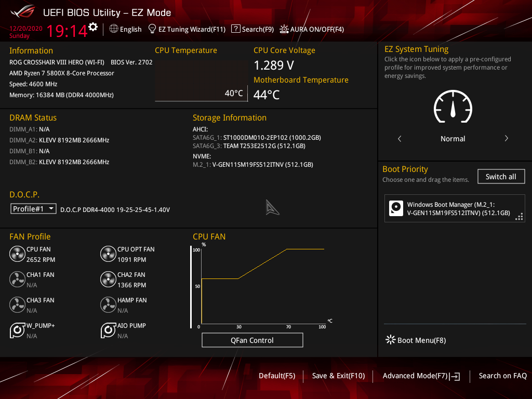Click the AURA lighting icon
532x399 pixels.
[x=284, y=29]
